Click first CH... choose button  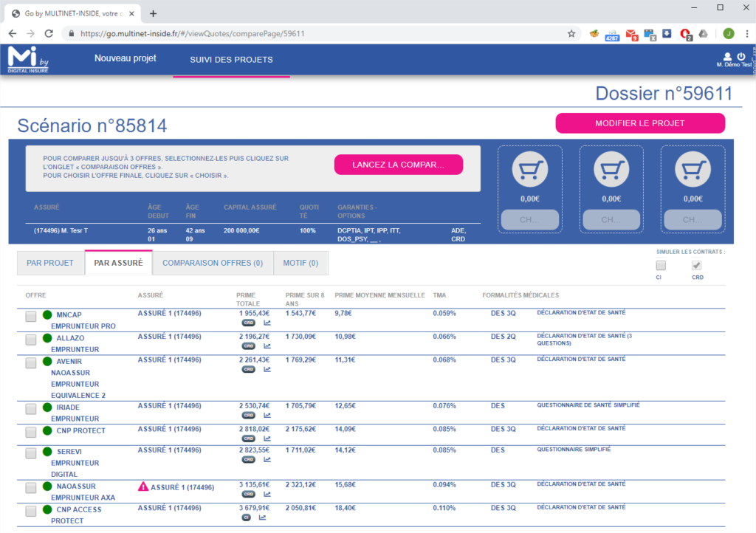coord(530,220)
